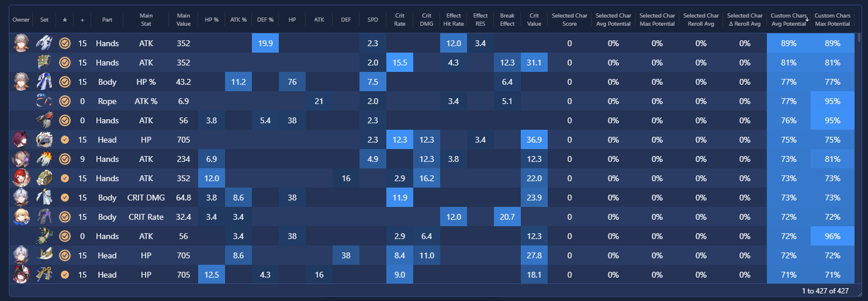This screenshot has height=301, width=868.
Task: Select the 'Rope' part cell
Action: click(x=107, y=101)
